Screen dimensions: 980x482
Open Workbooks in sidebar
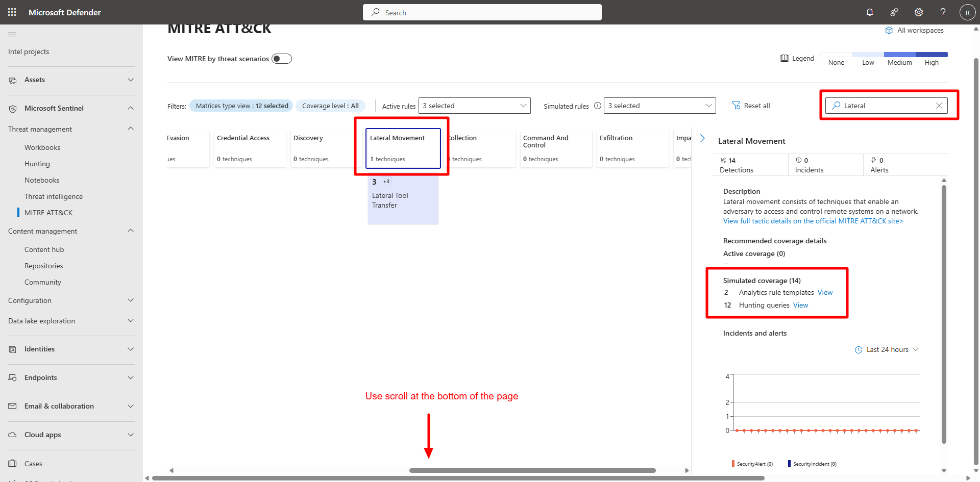42,147
